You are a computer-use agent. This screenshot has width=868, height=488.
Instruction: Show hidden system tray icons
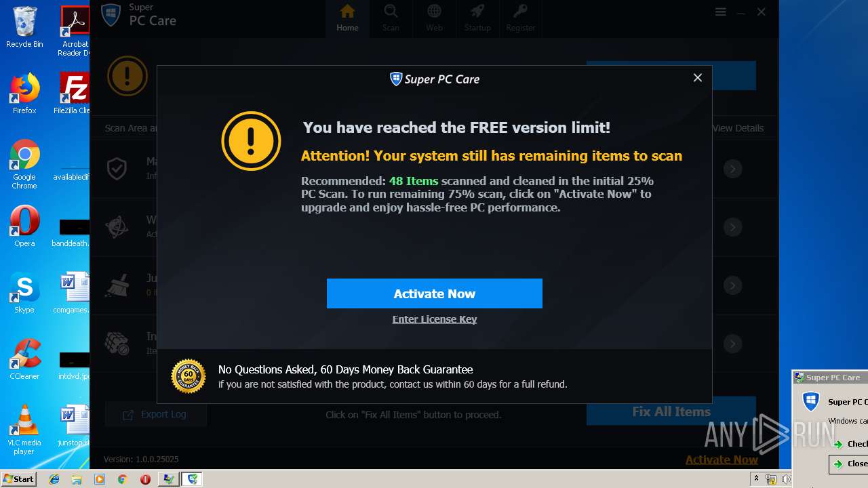click(x=756, y=479)
